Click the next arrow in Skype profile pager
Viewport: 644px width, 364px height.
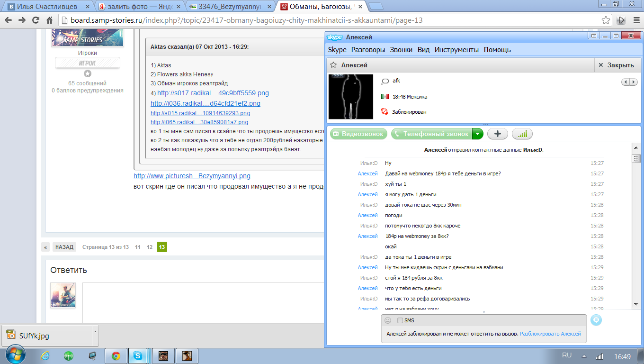[x=633, y=82]
